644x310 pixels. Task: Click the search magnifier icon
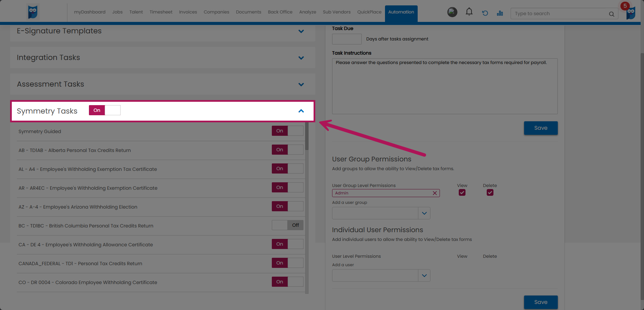click(611, 14)
